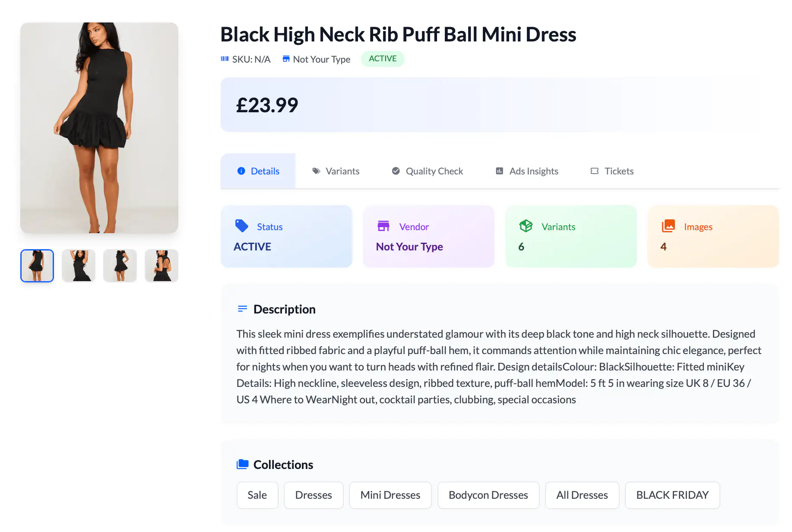The height and width of the screenshot is (532, 792).
Task: Click the purple storefront icon in Vendor card
Action: pos(383,226)
